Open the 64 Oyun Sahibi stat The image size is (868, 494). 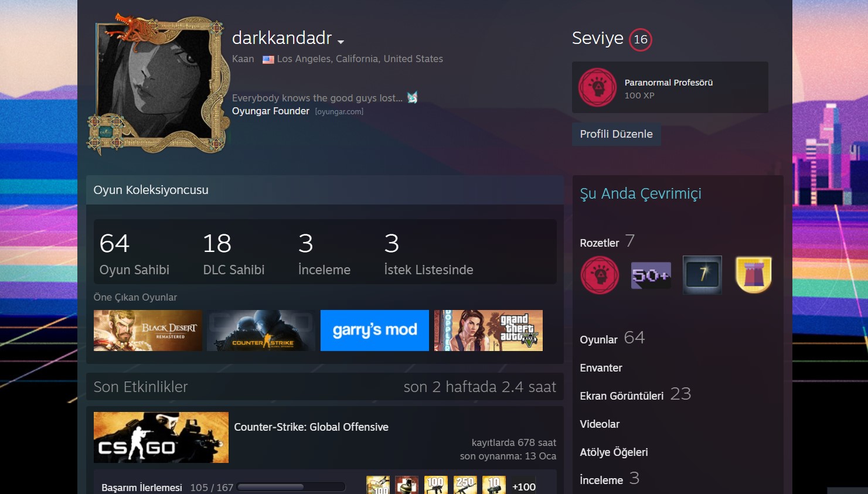click(134, 253)
